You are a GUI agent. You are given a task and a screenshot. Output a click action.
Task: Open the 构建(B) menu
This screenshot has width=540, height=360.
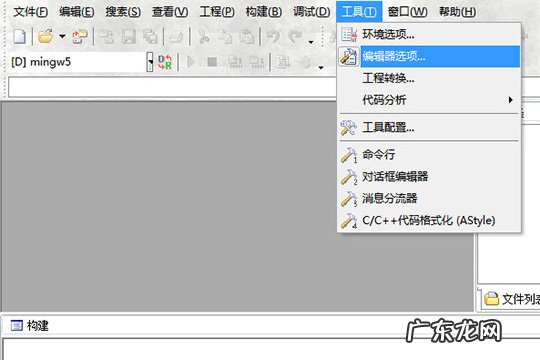(x=264, y=12)
